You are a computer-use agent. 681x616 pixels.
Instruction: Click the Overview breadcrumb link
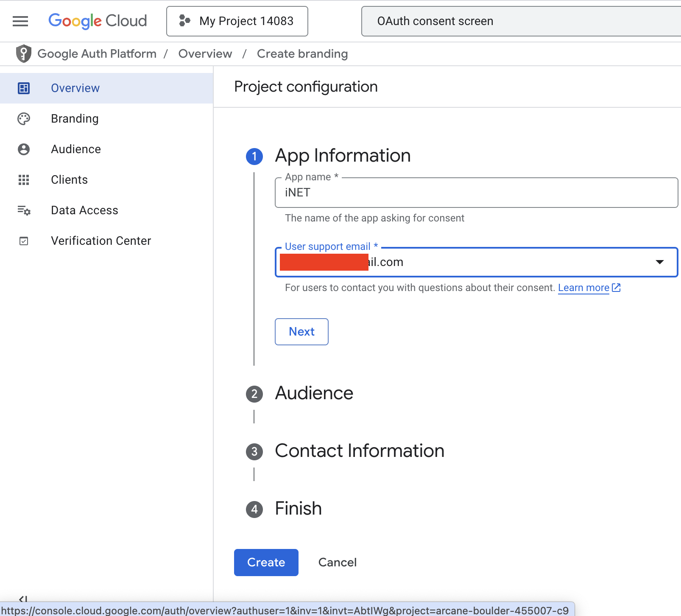tap(205, 54)
